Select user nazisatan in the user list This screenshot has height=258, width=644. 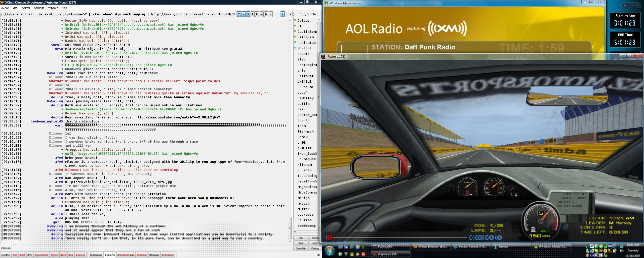pyautogui.click(x=306, y=43)
